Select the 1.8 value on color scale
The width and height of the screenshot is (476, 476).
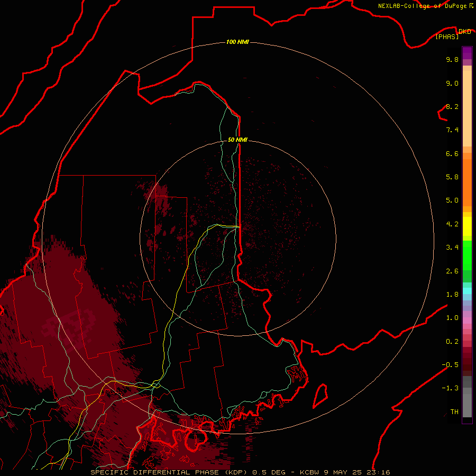[x=452, y=295]
